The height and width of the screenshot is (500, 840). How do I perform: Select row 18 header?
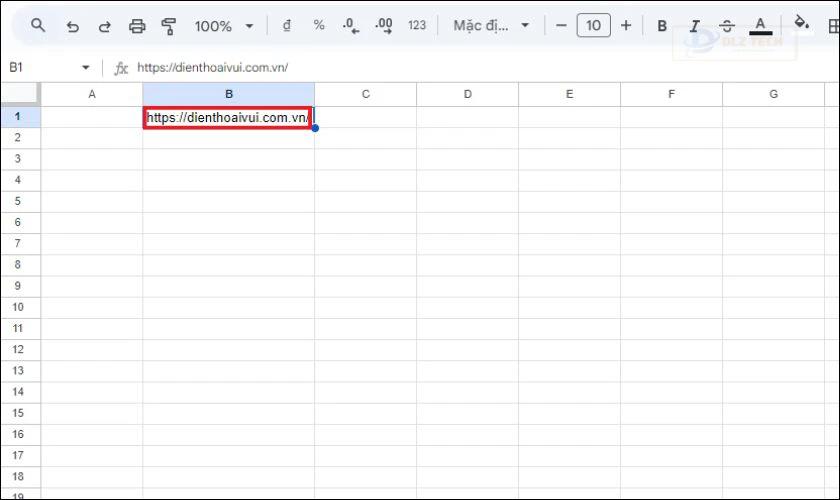coord(20,477)
